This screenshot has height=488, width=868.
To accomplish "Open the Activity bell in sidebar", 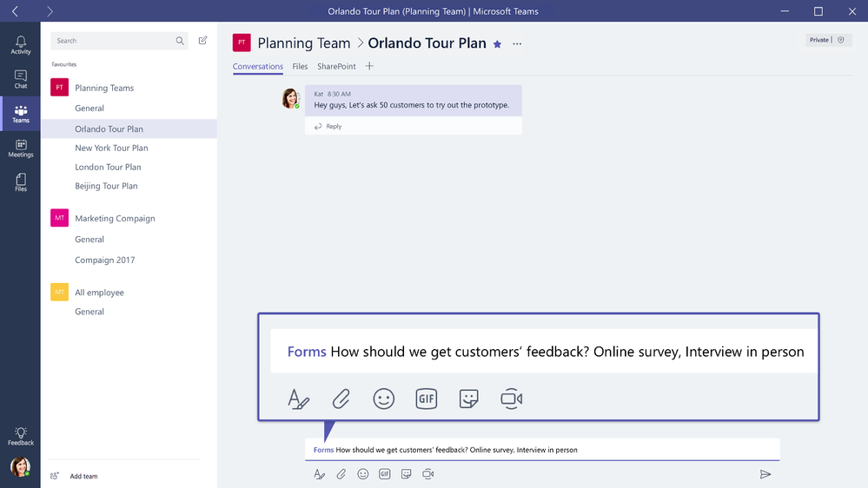I will point(21,45).
